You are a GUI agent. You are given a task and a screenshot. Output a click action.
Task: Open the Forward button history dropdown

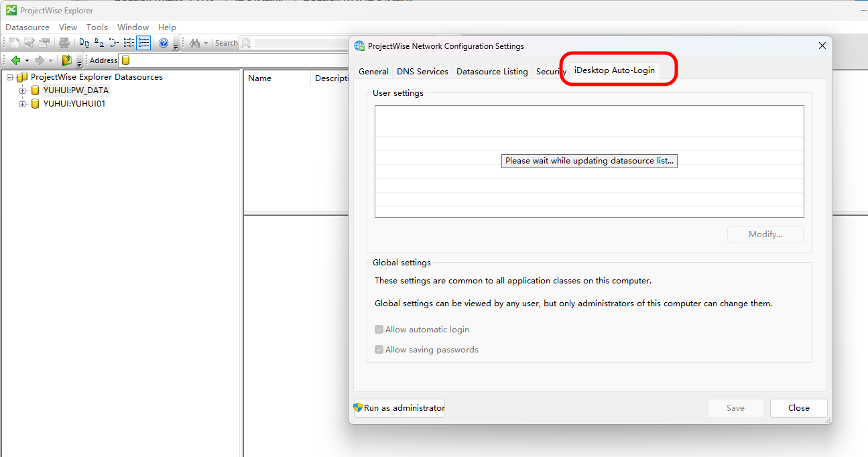(50, 60)
